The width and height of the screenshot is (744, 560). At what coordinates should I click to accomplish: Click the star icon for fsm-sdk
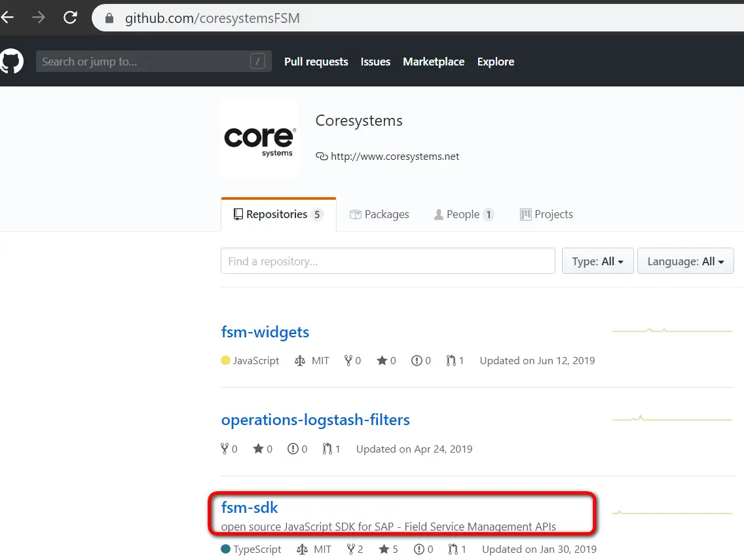click(x=384, y=550)
